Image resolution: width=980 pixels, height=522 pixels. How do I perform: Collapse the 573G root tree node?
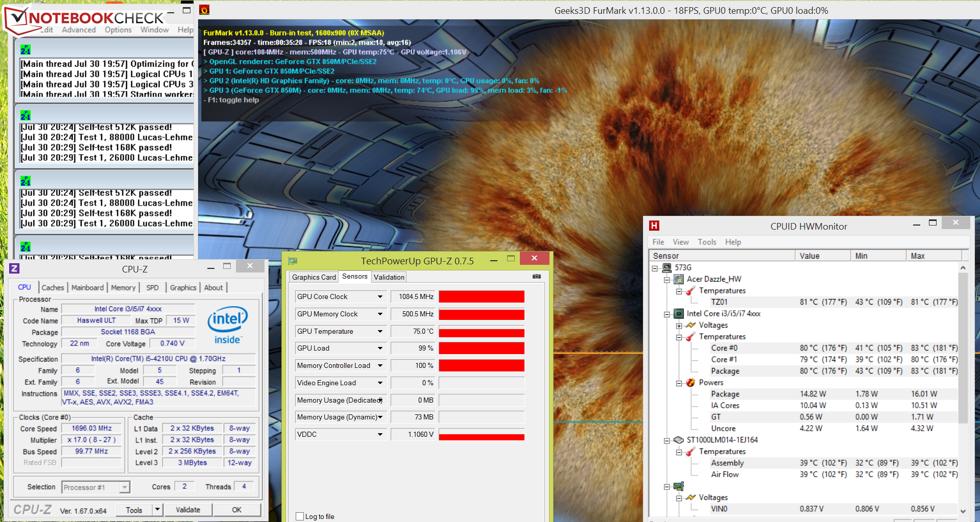click(x=655, y=268)
